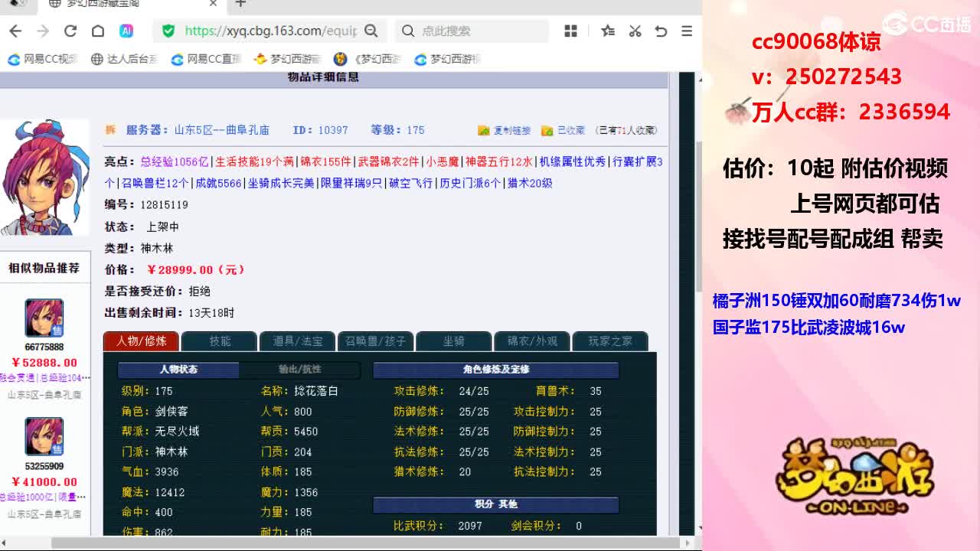Viewport: 980px width, 551px height.
Task: Click the main character portrait
Action: (x=44, y=177)
